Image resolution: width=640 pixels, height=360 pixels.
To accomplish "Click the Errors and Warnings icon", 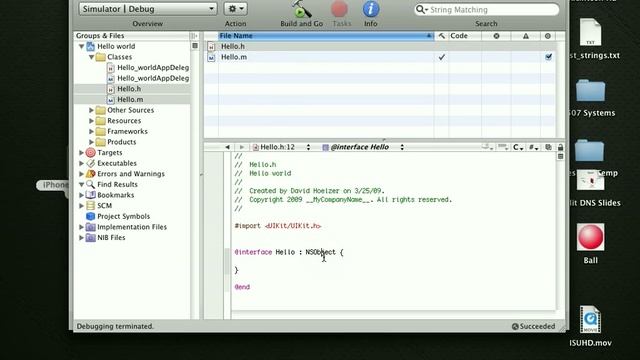I will (91, 174).
